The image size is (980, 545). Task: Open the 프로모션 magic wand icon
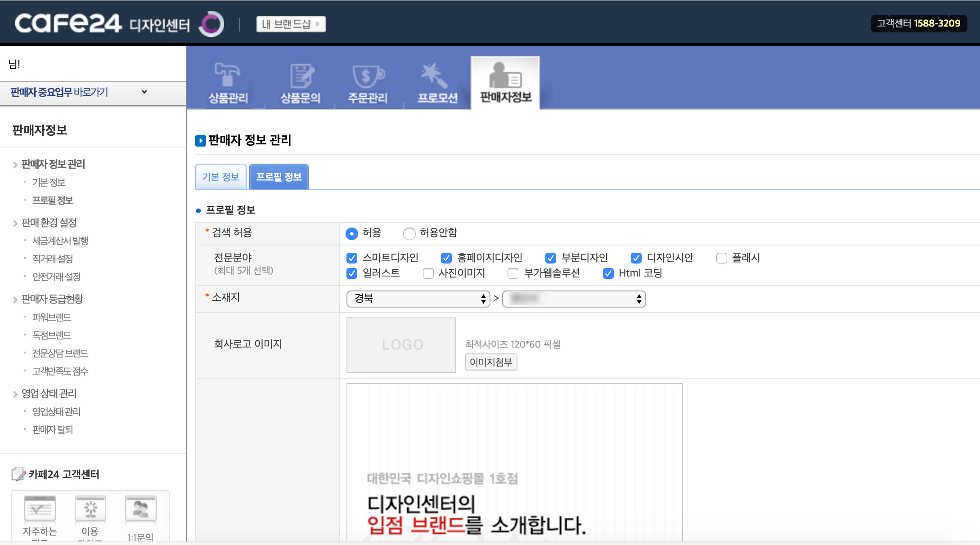pos(435,76)
